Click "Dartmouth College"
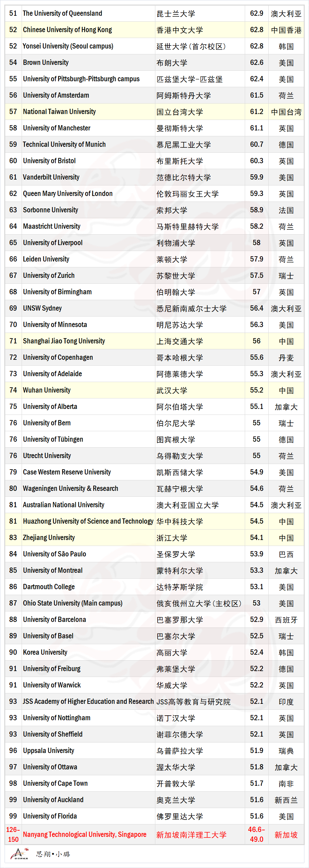The height and width of the screenshot is (868, 309). click(49, 587)
